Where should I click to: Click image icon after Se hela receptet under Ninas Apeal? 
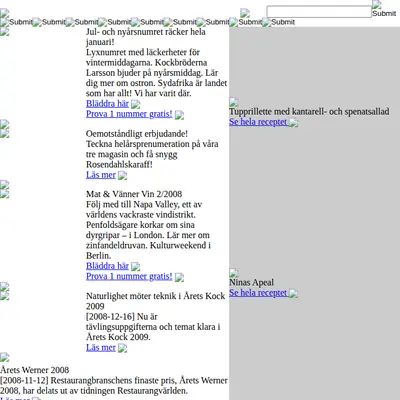coord(294,294)
